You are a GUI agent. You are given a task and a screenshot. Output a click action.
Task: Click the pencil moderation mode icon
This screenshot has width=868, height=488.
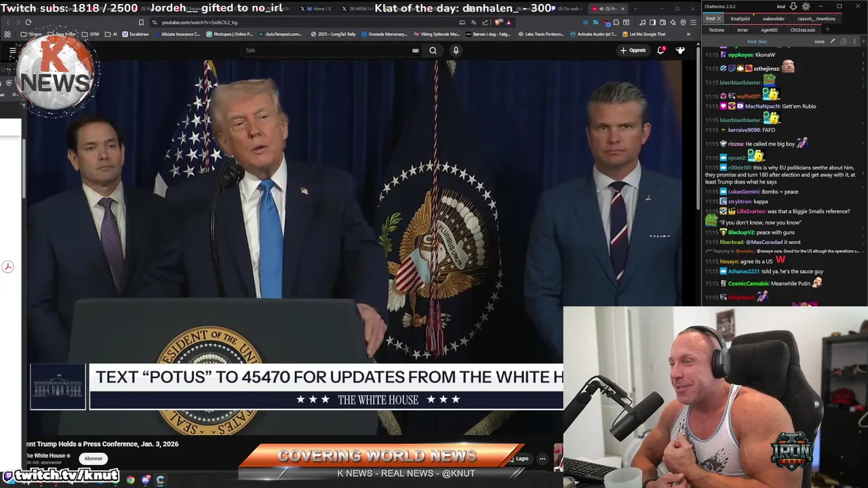[x=832, y=41]
